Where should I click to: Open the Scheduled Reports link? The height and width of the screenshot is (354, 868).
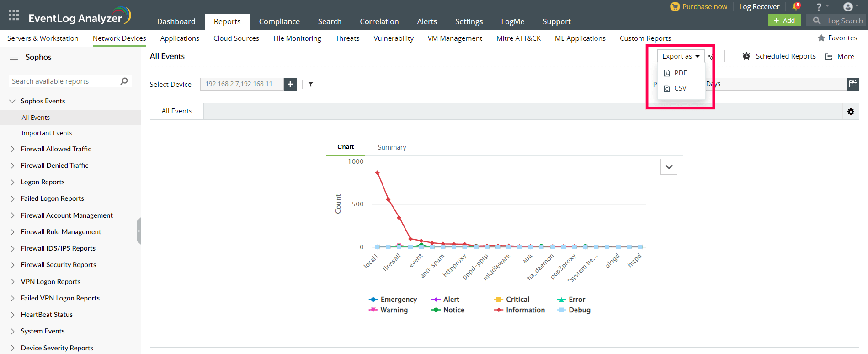785,56
